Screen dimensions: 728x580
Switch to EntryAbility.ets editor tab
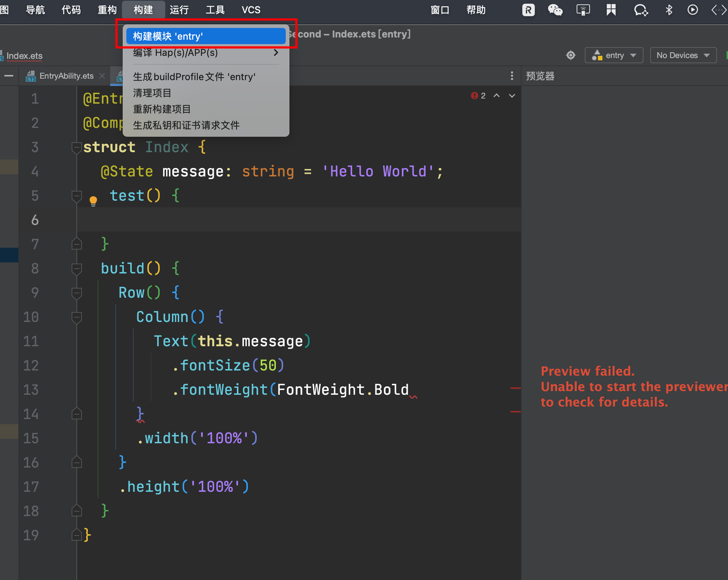coord(66,76)
